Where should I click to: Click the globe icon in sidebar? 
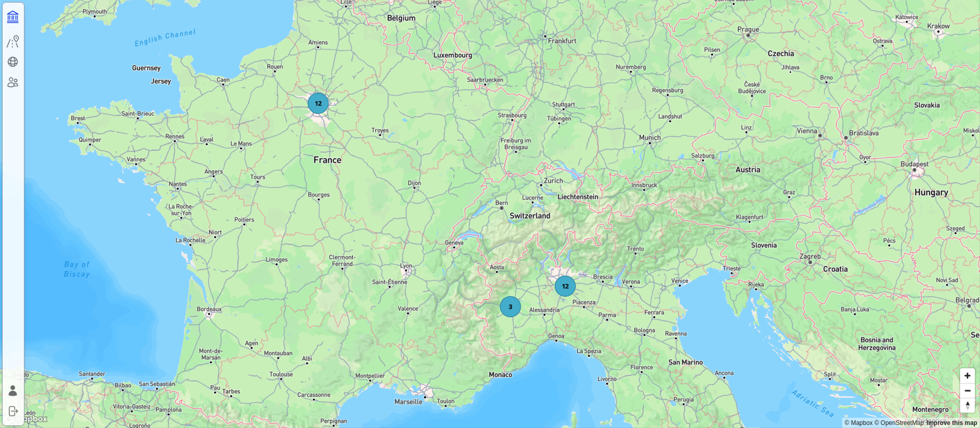(x=13, y=62)
